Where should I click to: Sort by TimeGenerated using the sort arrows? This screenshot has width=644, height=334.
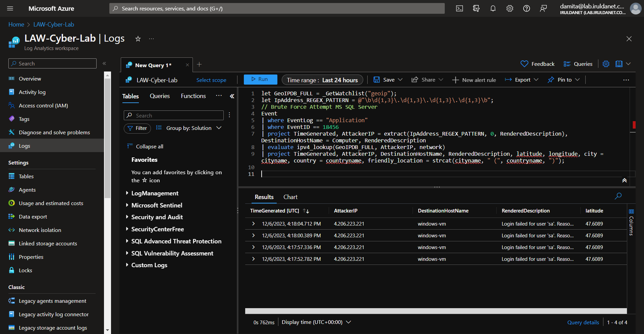[x=306, y=211]
